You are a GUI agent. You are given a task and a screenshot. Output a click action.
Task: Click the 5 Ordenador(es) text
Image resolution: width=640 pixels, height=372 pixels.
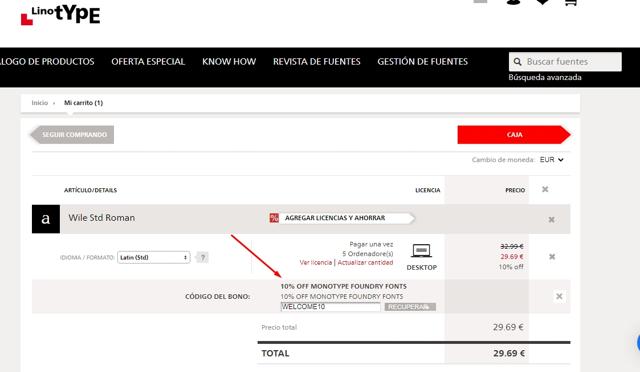click(x=368, y=254)
